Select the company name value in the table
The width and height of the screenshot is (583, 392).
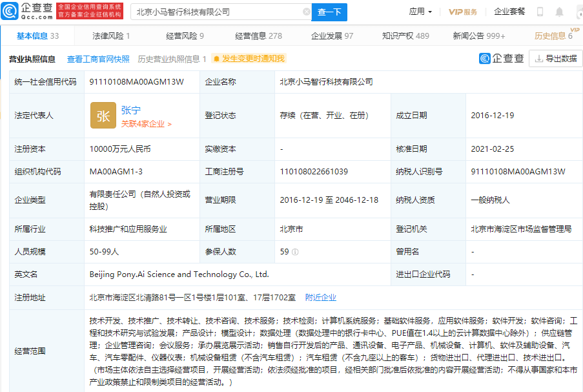click(327, 82)
